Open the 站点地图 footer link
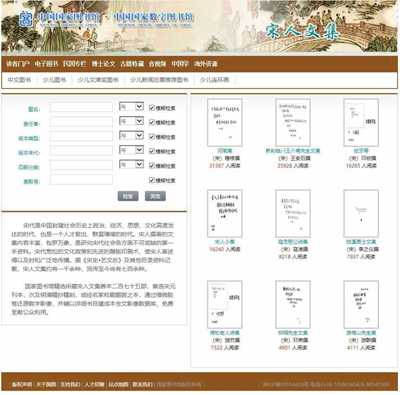Image resolution: width=400 pixels, height=395 pixels. click(x=118, y=384)
